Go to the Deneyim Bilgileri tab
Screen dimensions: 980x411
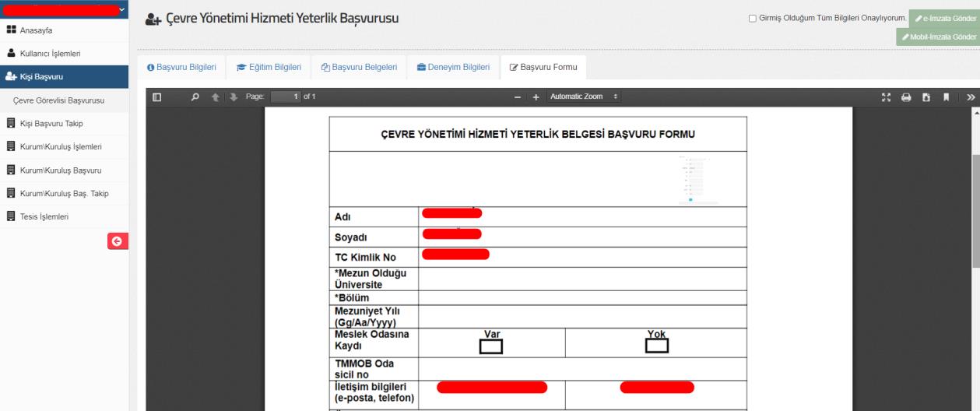(453, 68)
